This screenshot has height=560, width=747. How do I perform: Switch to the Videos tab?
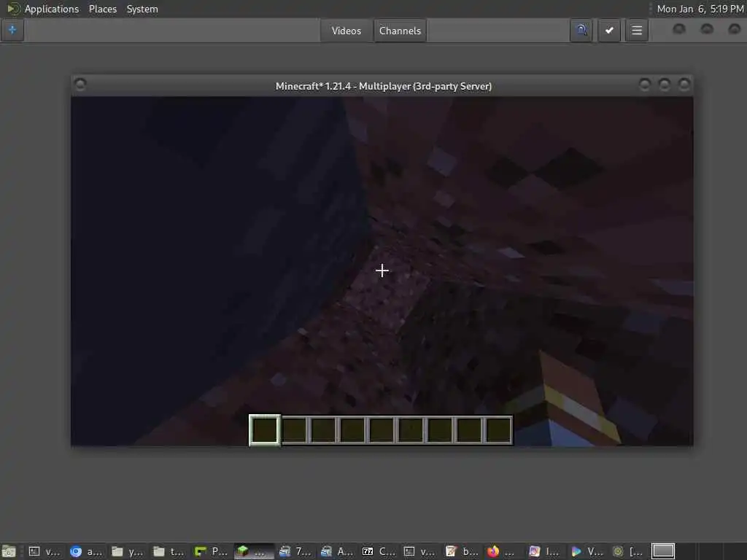(x=347, y=31)
